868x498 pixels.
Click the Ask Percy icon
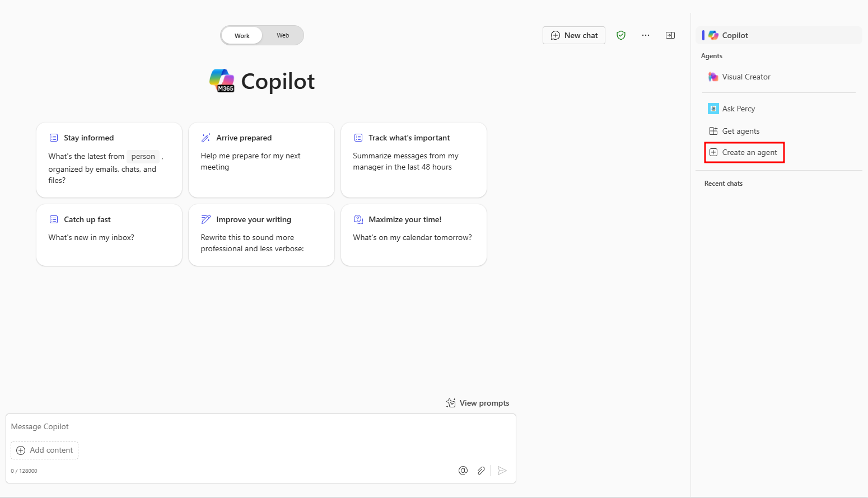[x=713, y=109]
